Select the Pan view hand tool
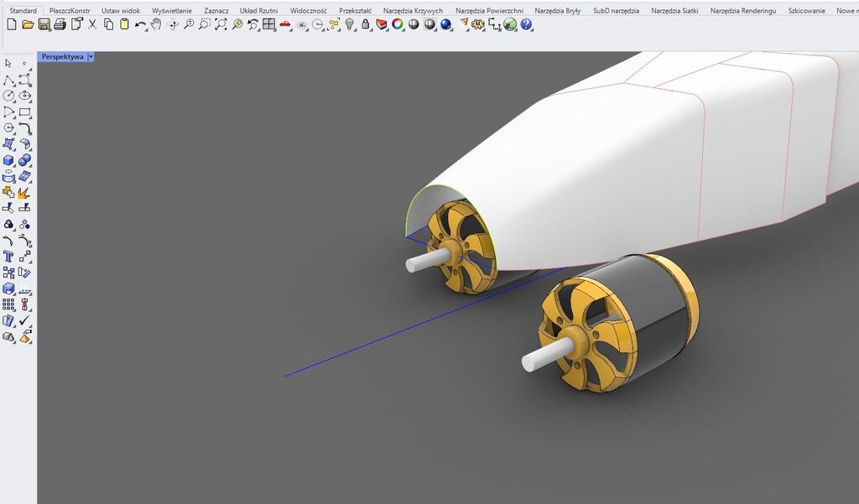This screenshot has width=859, height=504. click(155, 25)
